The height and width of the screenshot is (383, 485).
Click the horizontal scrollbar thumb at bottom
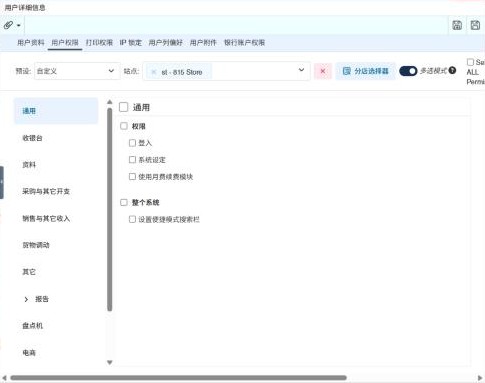coord(178,378)
